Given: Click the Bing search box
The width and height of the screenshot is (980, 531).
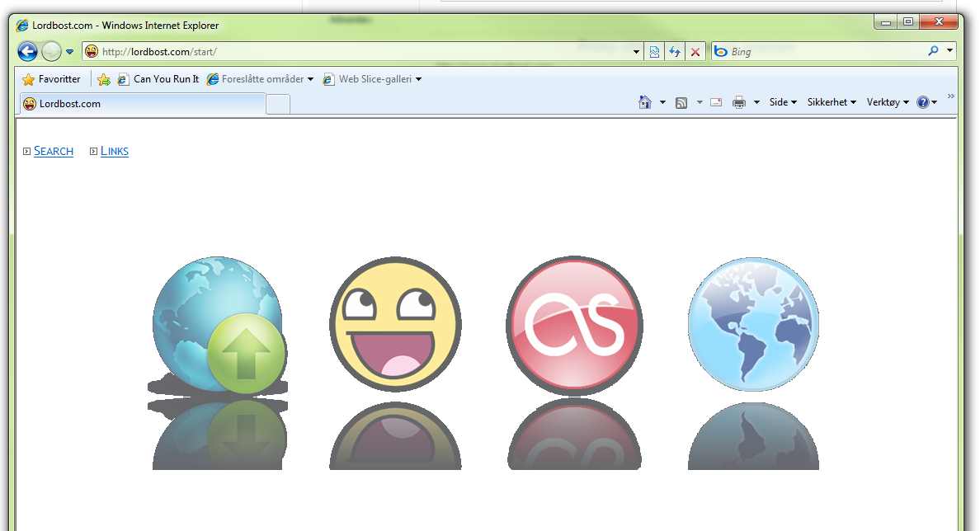Looking at the screenshot, I should pos(825,52).
